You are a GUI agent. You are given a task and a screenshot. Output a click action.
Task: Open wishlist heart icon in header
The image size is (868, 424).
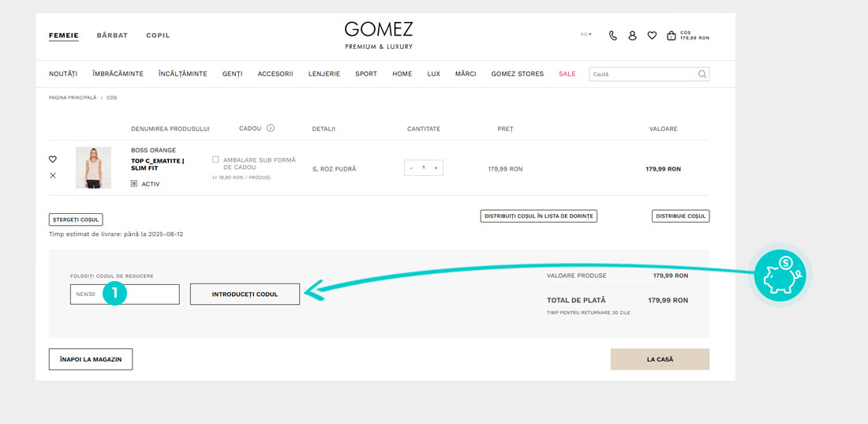point(652,36)
